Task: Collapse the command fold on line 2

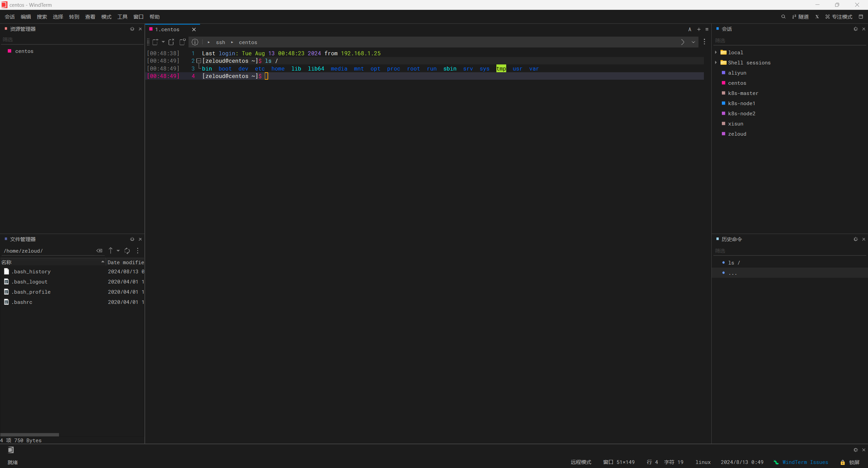Action: click(199, 61)
